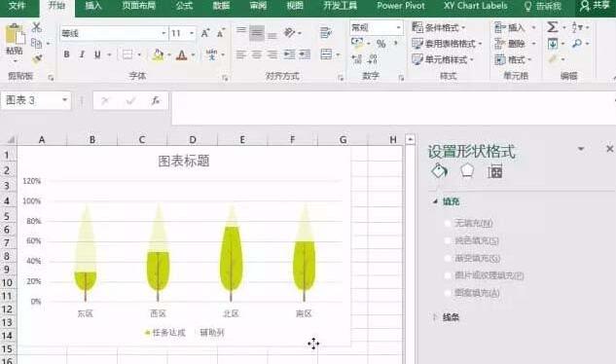Viewport: 616px width, 364px height.
Task: Click the AutoSum sigma icon
Action: (553, 27)
